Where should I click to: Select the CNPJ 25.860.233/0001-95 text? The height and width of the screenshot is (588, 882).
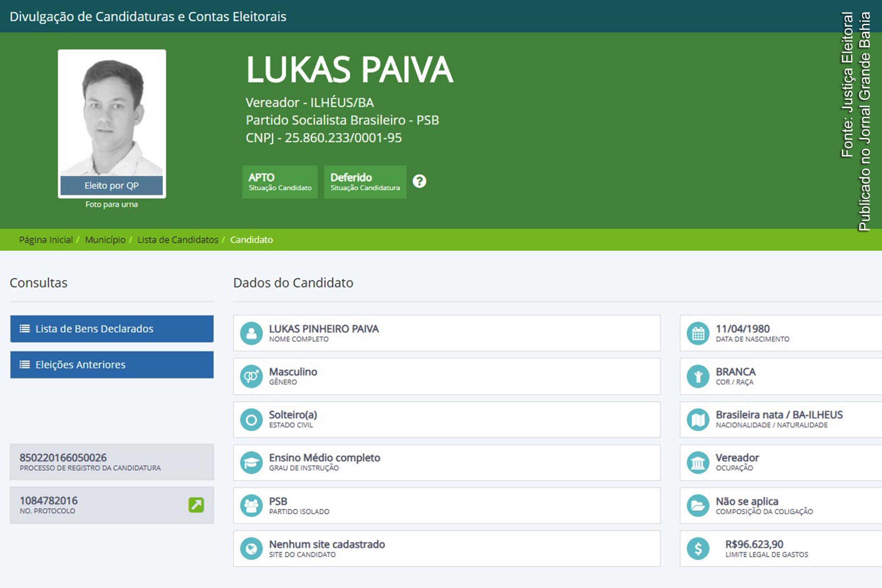tap(324, 137)
